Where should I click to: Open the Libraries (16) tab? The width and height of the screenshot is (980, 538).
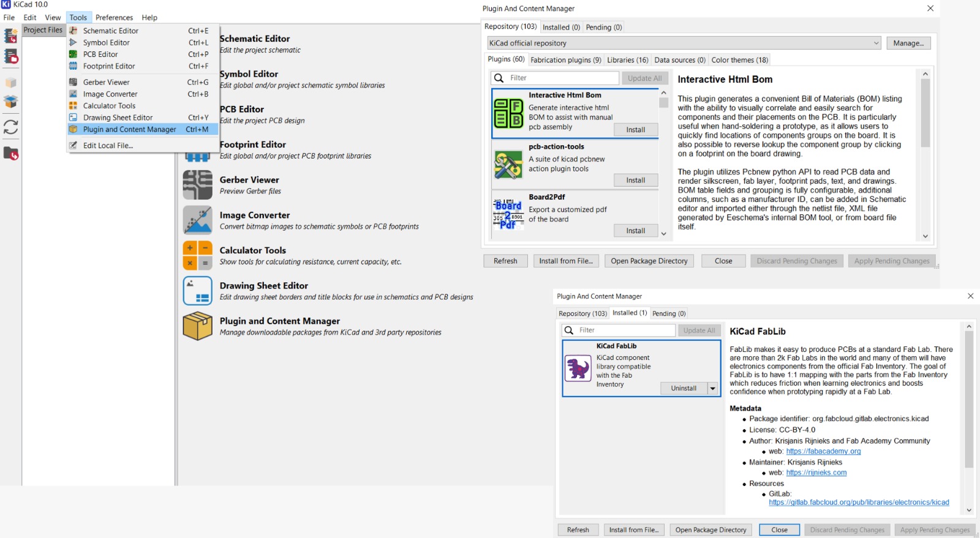pyautogui.click(x=628, y=60)
